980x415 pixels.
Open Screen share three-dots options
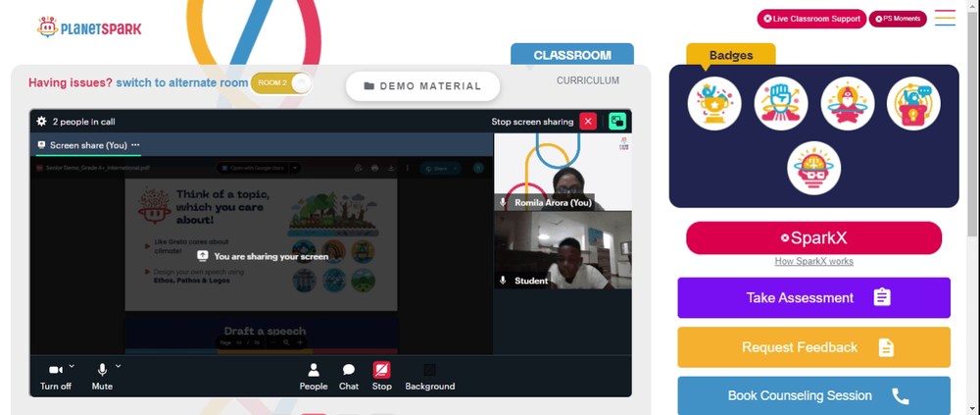tap(135, 145)
